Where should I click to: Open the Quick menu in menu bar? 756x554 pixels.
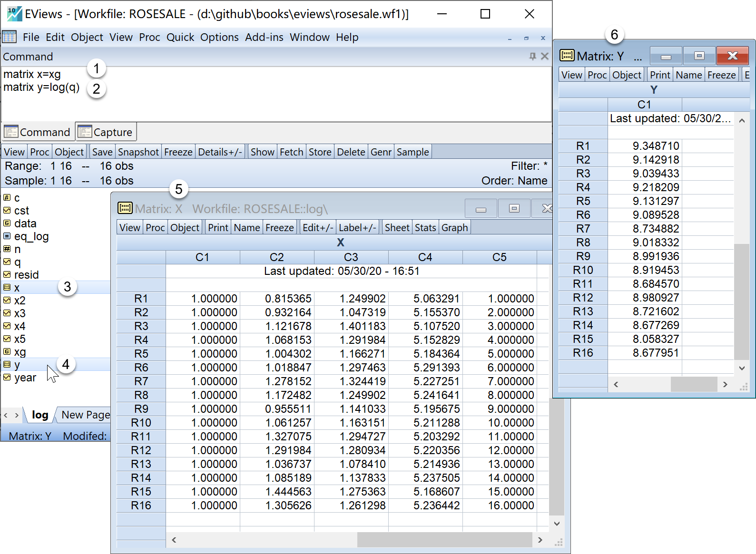pyautogui.click(x=180, y=37)
